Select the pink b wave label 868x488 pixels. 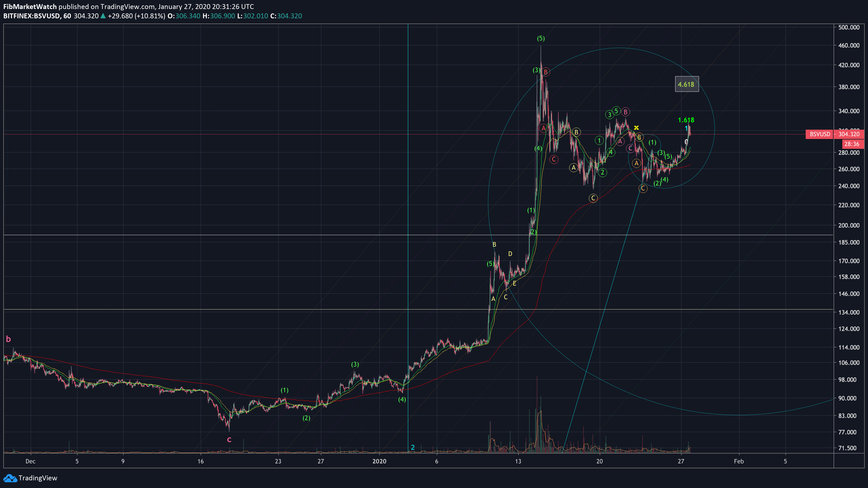point(8,339)
